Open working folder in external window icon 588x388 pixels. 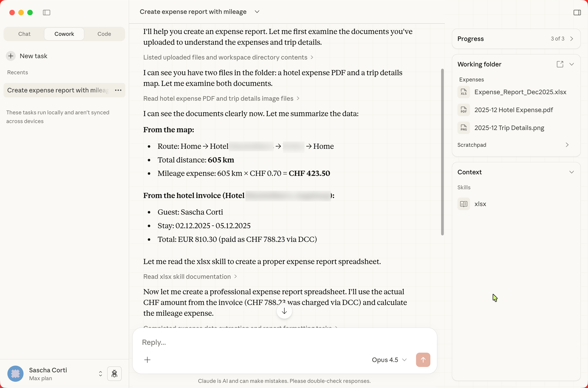[x=560, y=64]
